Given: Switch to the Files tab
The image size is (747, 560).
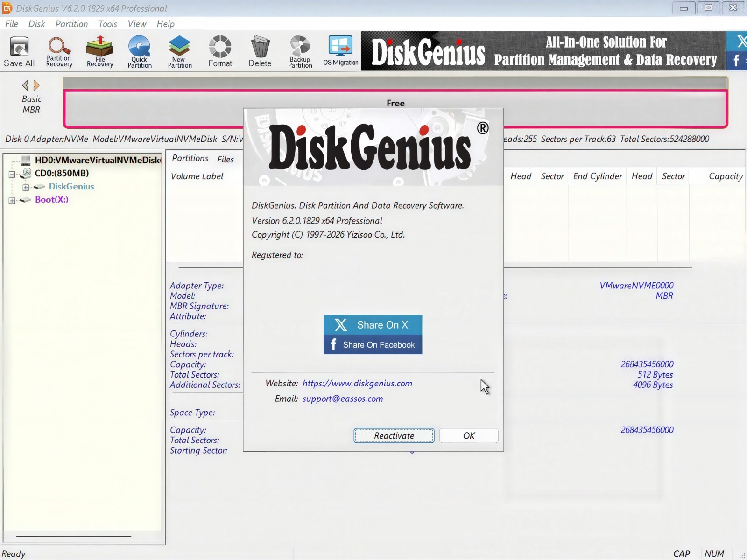Looking at the screenshot, I should (226, 159).
